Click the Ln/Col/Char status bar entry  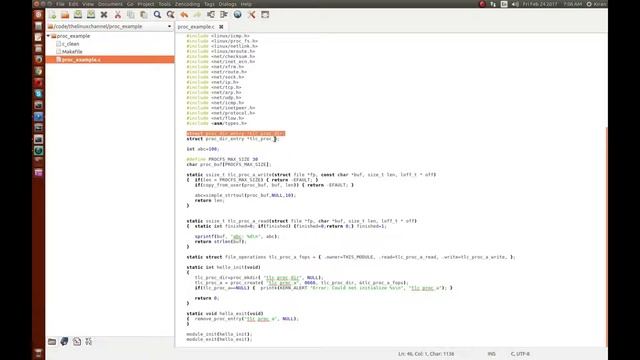pyautogui.click(x=426, y=354)
